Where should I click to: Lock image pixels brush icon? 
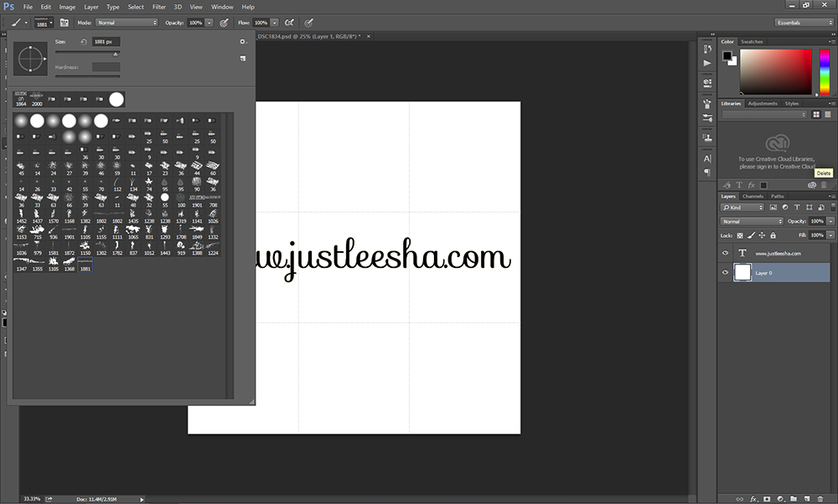click(x=752, y=235)
